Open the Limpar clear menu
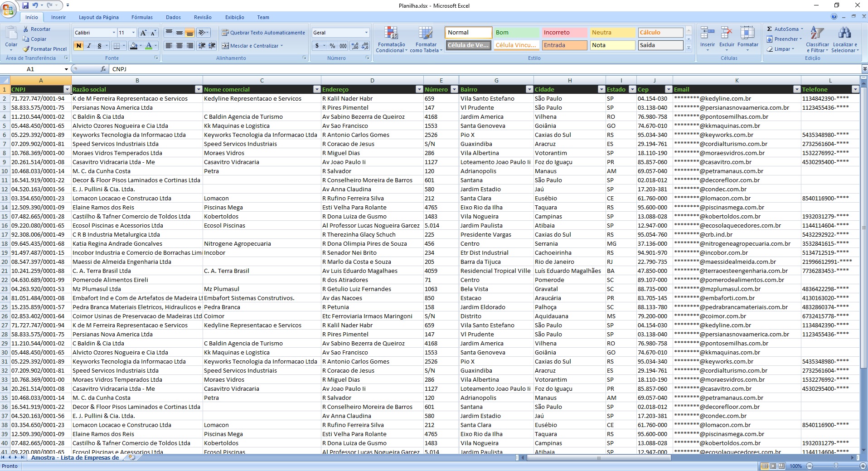868x471 pixels. coord(781,49)
